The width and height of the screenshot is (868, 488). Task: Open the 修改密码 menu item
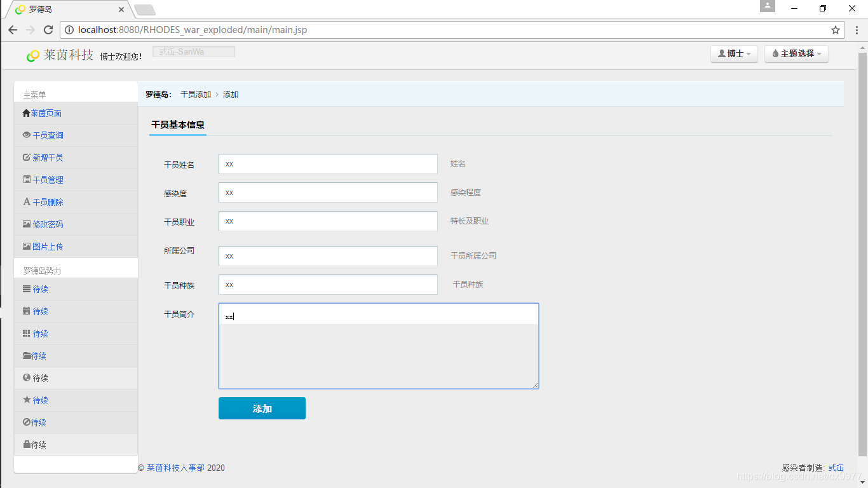click(x=76, y=224)
